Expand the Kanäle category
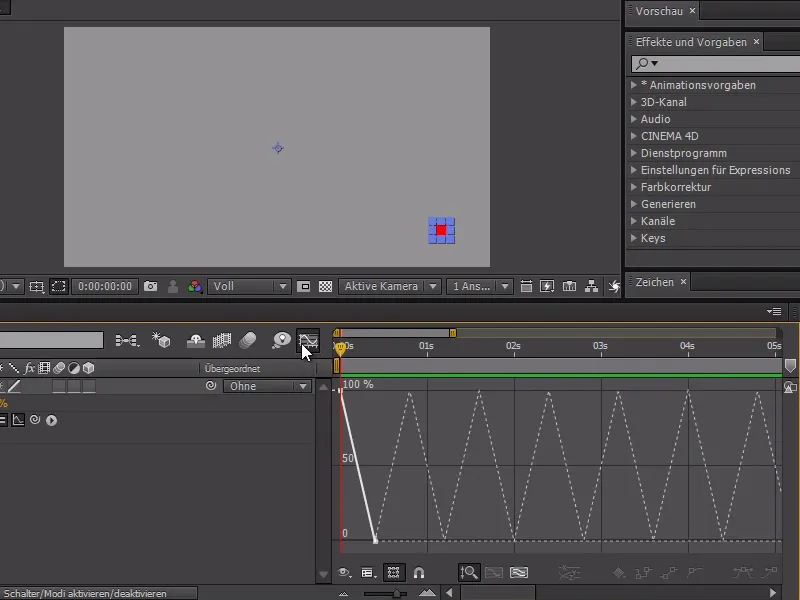This screenshot has width=800, height=600. point(633,221)
